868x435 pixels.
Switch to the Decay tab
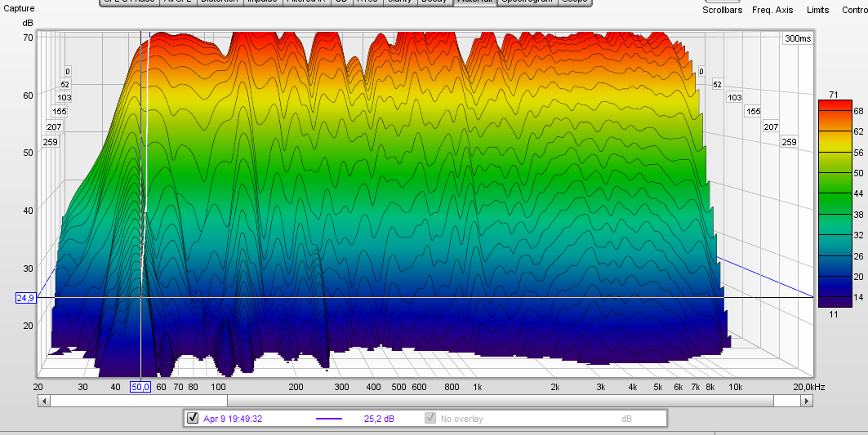coord(434,2)
